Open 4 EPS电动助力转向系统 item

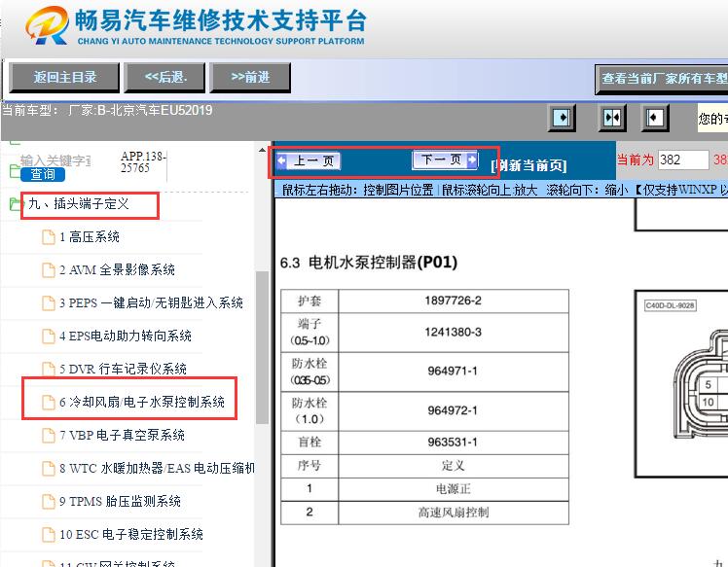[x=126, y=336]
